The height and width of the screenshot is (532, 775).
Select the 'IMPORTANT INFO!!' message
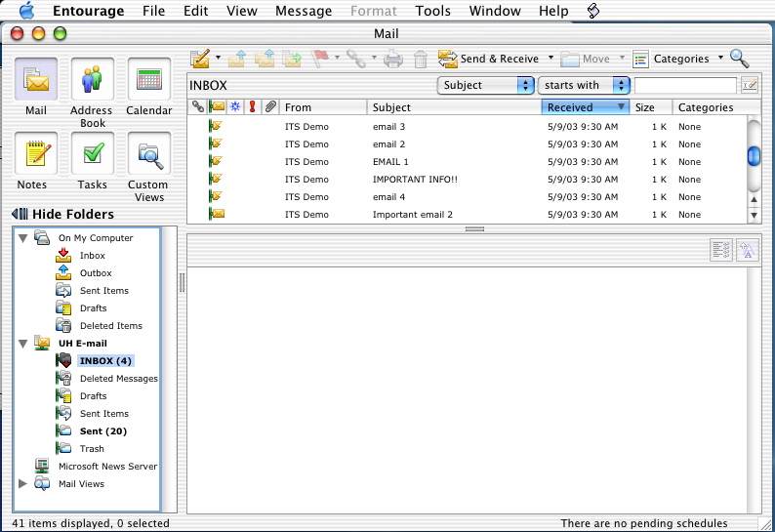(x=468, y=180)
